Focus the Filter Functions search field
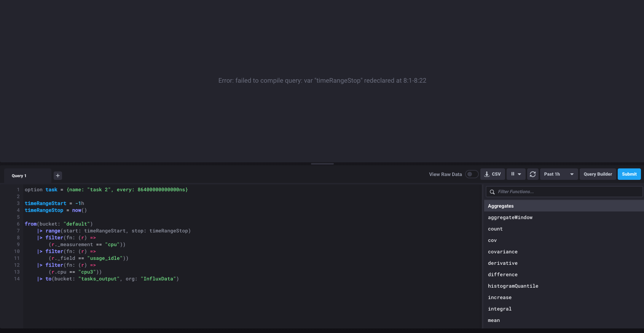Screen dimensions: 644x333 point(564,192)
